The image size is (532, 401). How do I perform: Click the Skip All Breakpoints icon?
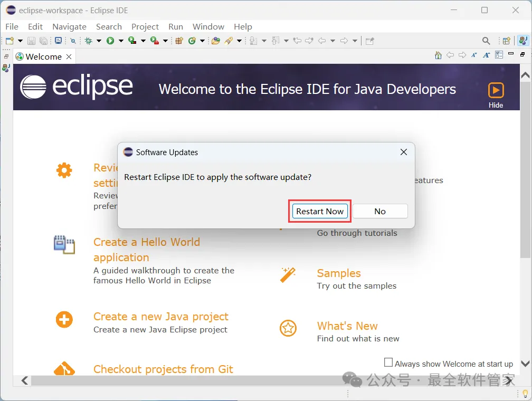73,41
